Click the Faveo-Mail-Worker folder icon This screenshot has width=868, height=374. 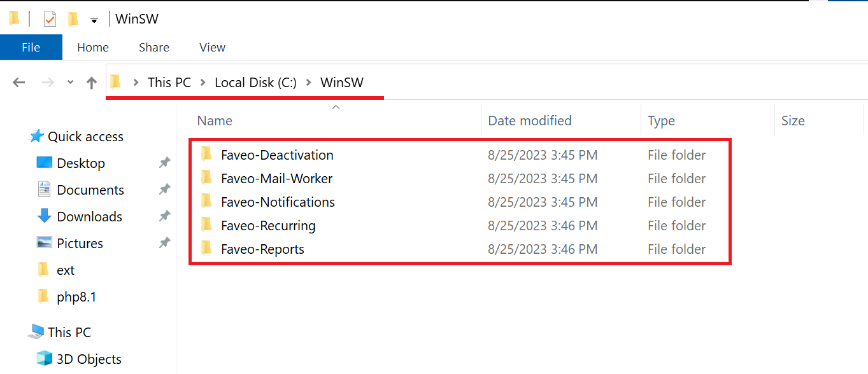206,177
